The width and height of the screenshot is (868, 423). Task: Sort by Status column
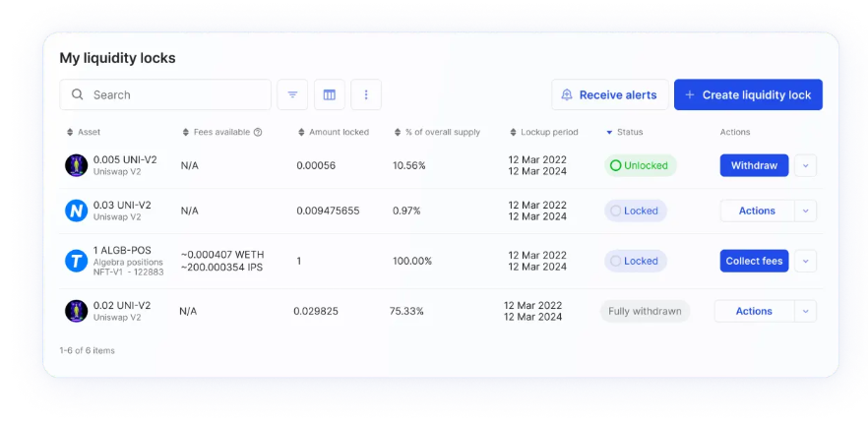click(624, 133)
